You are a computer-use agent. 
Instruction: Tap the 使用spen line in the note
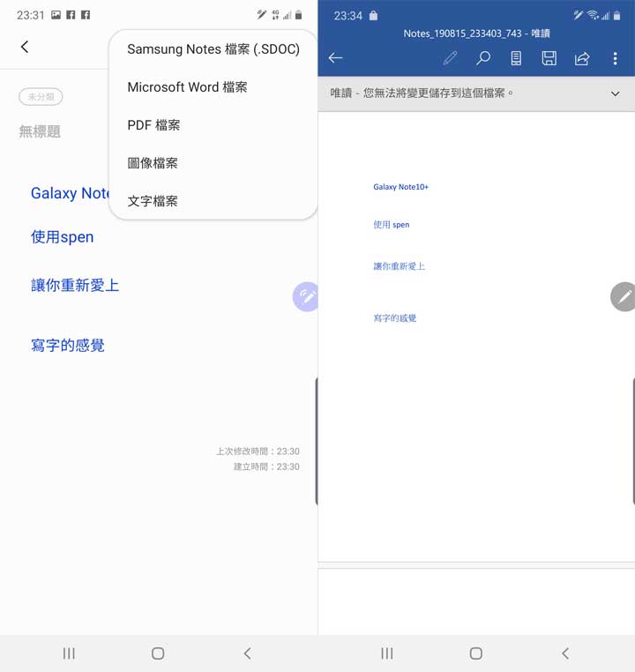point(62,237)
